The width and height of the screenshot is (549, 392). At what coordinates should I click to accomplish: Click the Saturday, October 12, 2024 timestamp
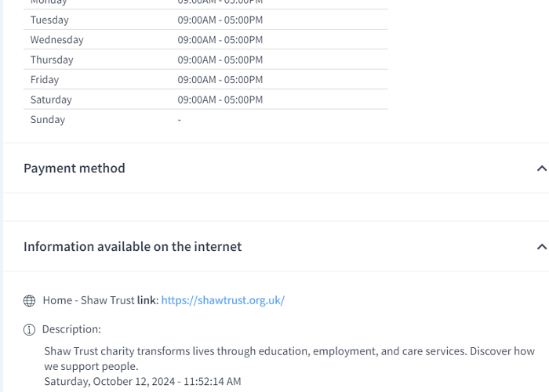(x=143, y=382)
